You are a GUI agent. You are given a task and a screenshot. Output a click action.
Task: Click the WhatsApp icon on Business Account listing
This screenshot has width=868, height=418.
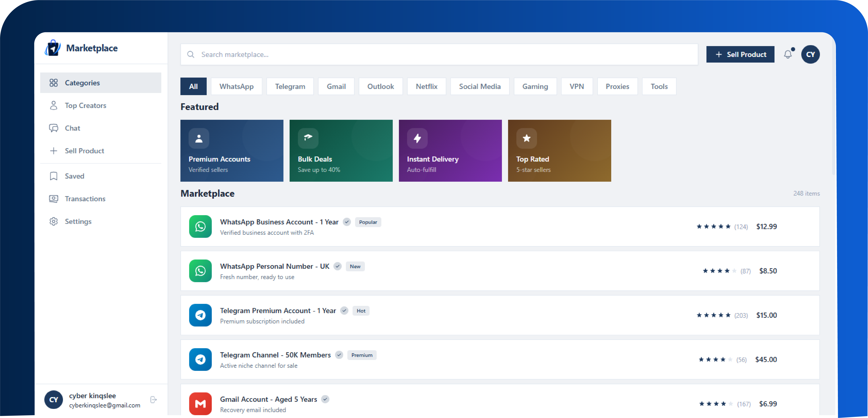201,227
